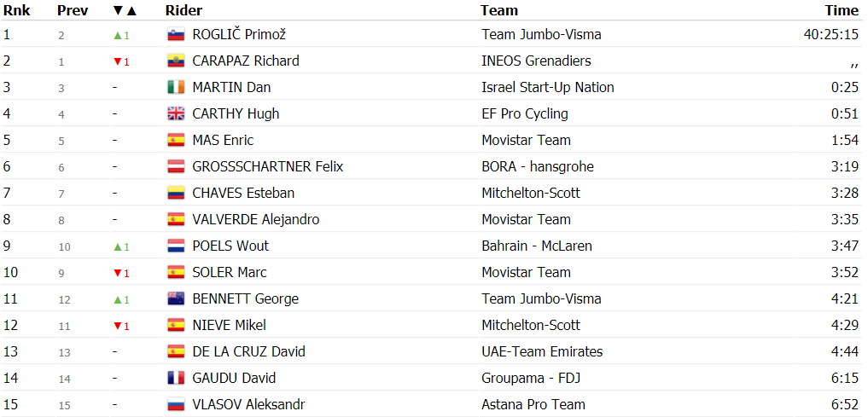Viewport: 868px width, 417px height.
Task: Open the BORA - hansgrohe team link
Action: [538, 166]
